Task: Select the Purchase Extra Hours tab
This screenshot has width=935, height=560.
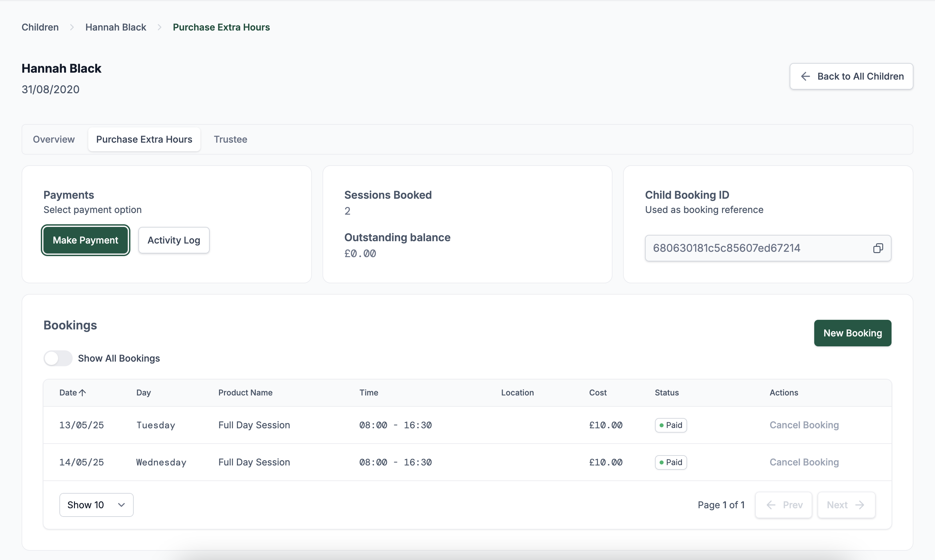Action: [144, 139]
